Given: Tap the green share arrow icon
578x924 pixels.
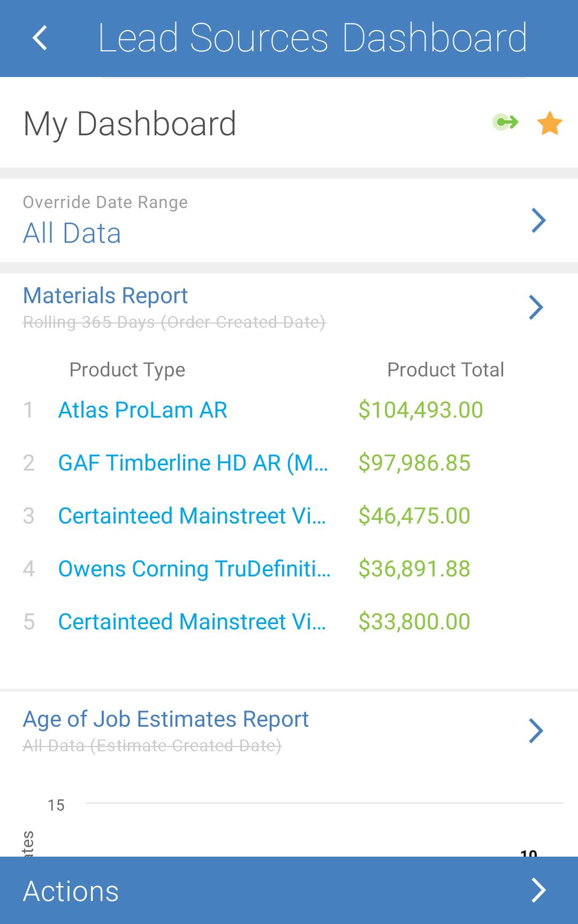Looking at the screenshot, I should pyautogui.click(x=505, y=122).
